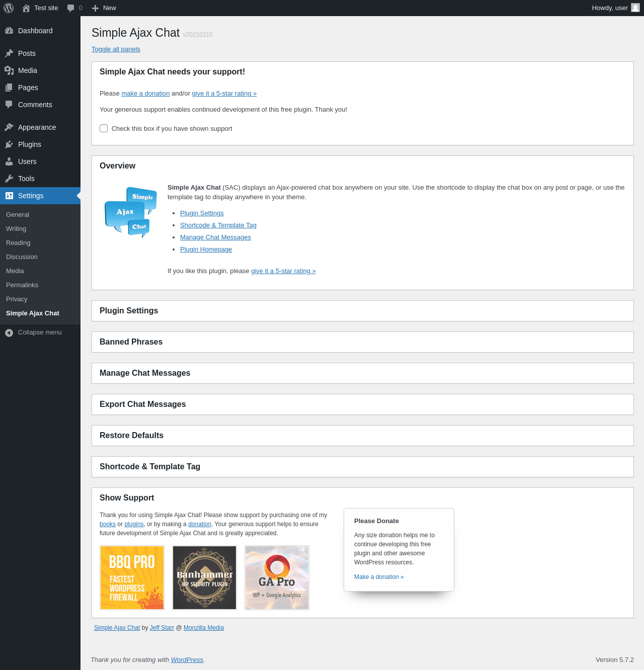Click 5-star rating link in Overview panel
Viewport: 644px width, 670px height.
point(283,271)
